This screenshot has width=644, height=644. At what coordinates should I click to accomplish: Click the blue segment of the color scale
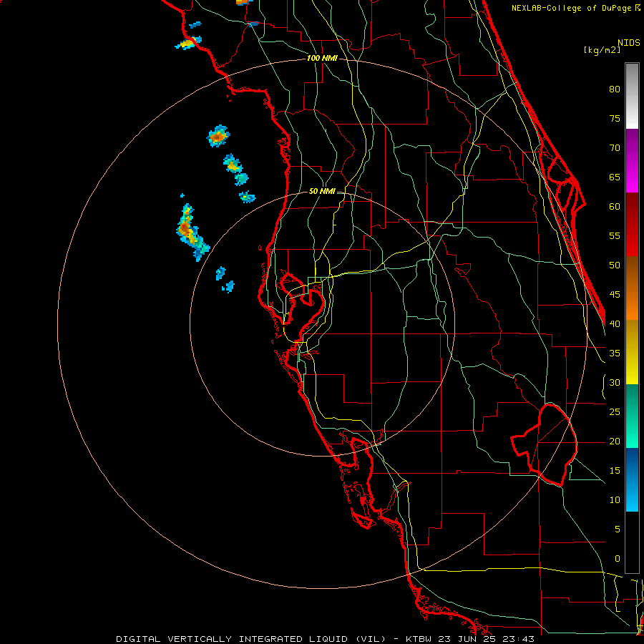[632, 479]
